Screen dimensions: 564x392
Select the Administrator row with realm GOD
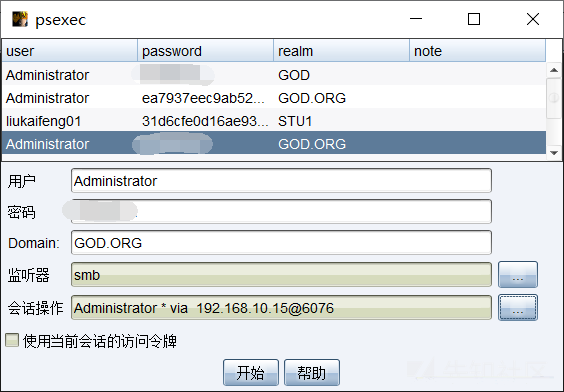coord(274,75)
